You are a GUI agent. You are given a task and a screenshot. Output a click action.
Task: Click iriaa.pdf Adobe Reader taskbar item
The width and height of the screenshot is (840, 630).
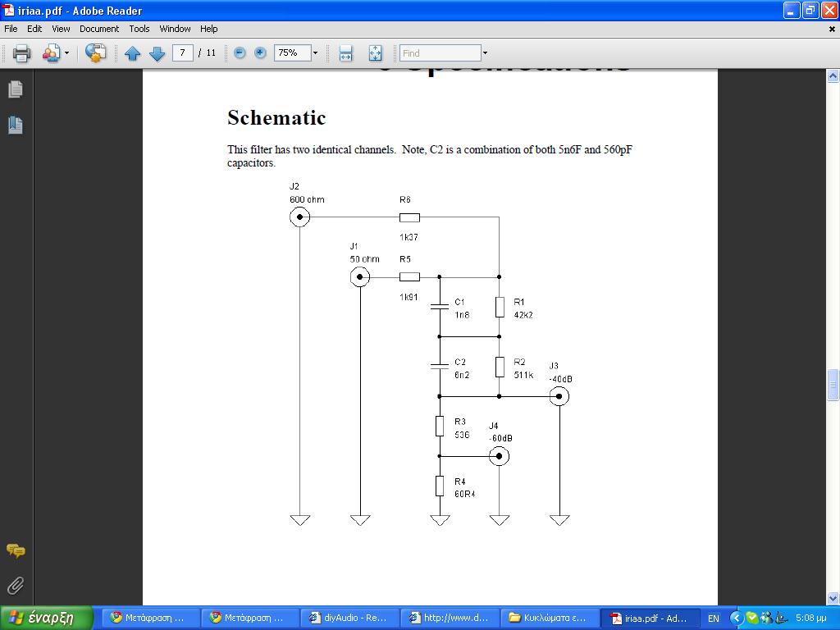[651, 618]
